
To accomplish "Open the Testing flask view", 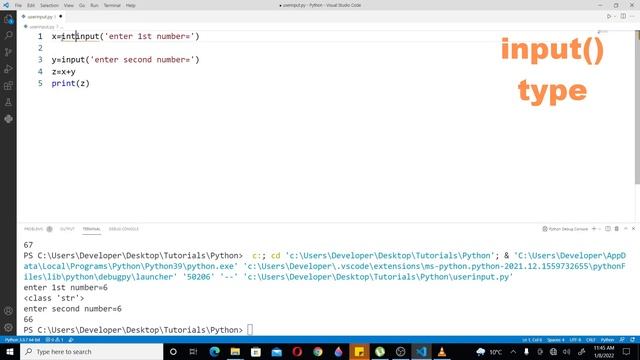I will [8, 102].
